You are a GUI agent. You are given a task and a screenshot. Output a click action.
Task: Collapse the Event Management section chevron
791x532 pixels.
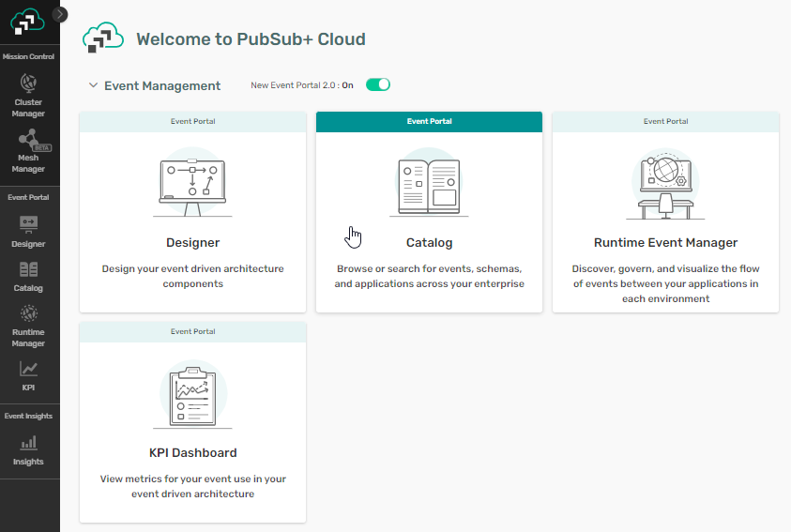pos(93,85)
